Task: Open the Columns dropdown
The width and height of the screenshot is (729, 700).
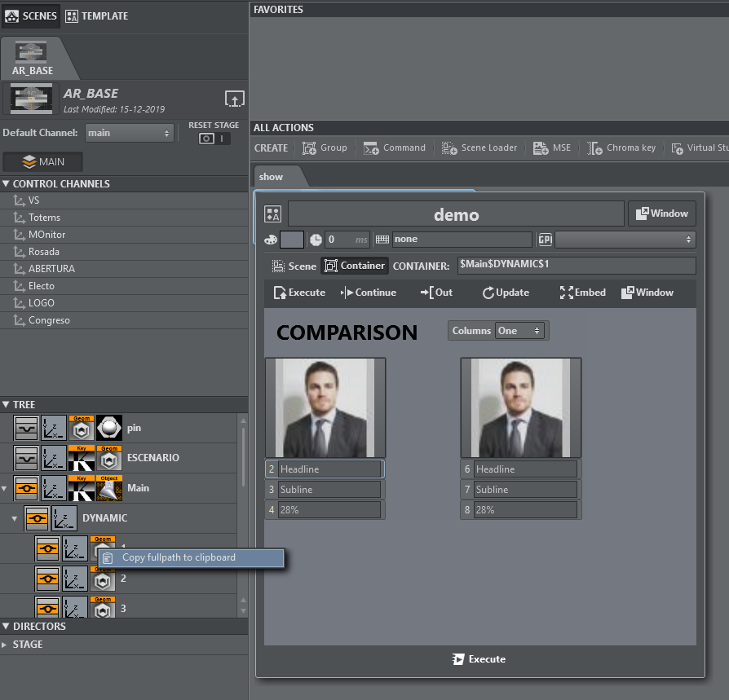Action: pos(520,331)
